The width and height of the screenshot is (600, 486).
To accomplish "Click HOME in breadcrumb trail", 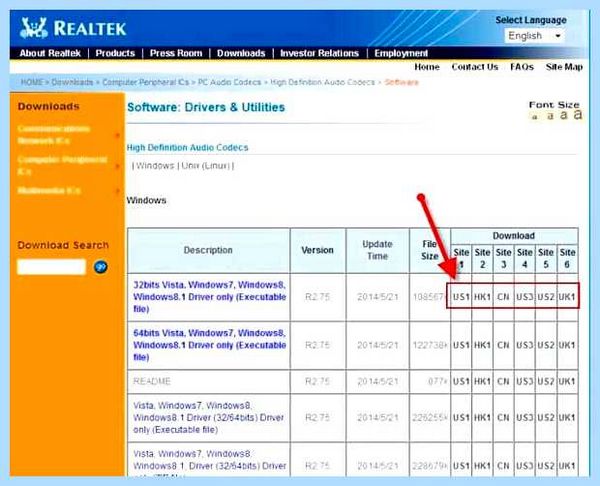I will (x=32, y=82).
